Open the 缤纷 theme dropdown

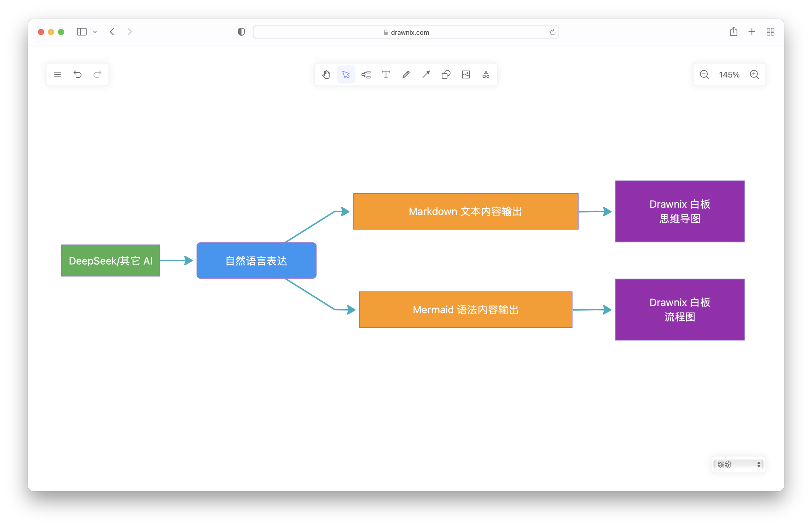738,464
